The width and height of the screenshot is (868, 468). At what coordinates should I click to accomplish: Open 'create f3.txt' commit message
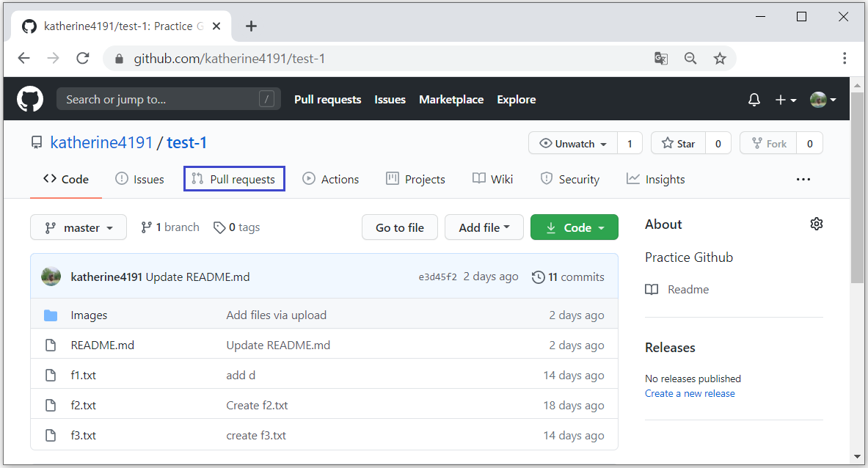point(256,436)
